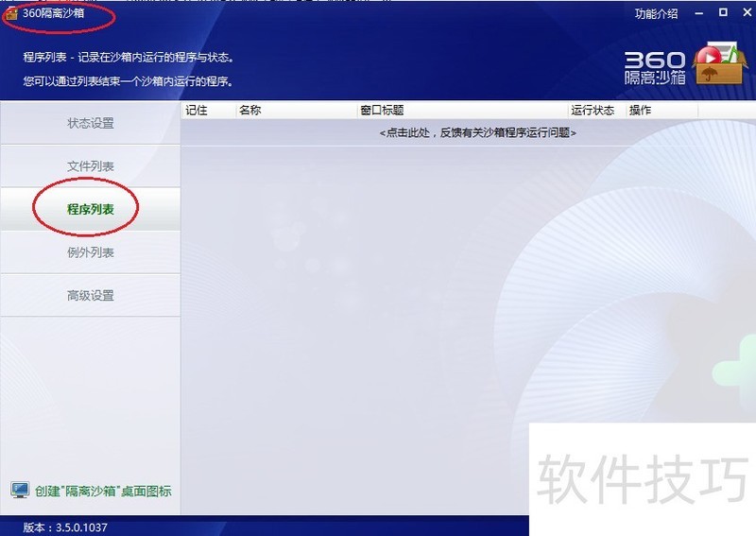Maximize the 360隔离沙箱 window
Viewport: 756px width, 536px height.
click(723, 13)
